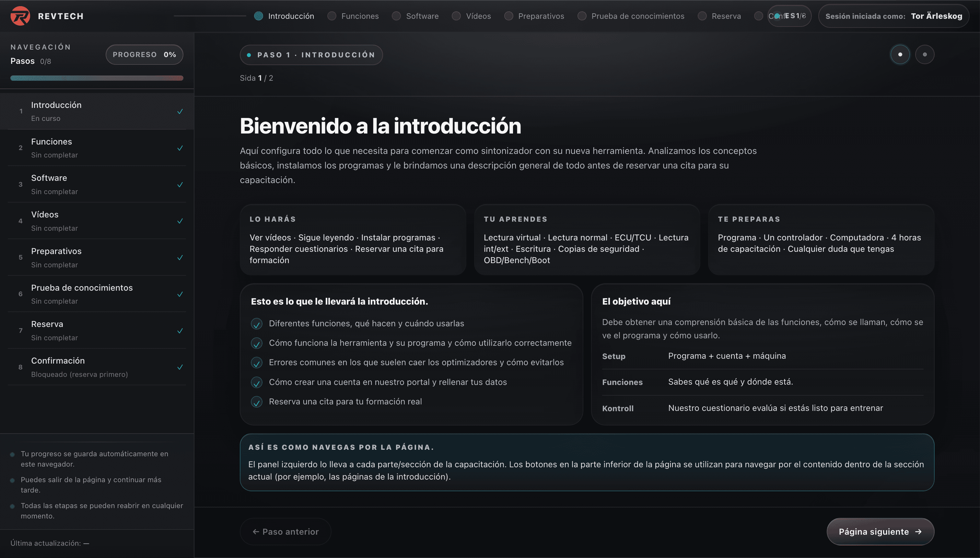
Task: Click the Página siguiente button
Action: (880, 531)
